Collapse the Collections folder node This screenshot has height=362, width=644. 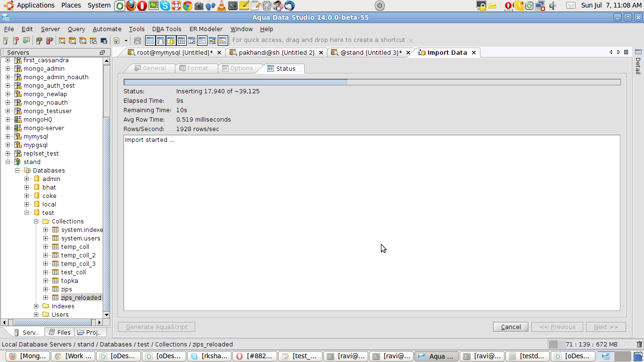pyautogui.click(x=36, y=222)
